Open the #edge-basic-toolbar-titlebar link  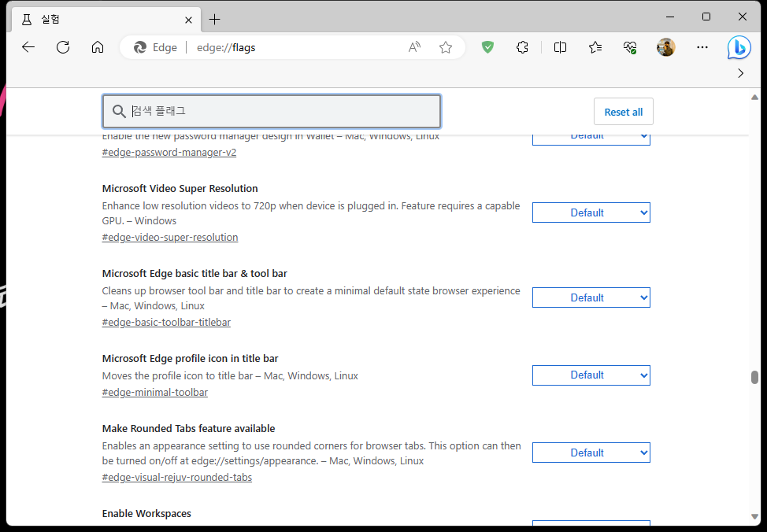click(166, 322)
